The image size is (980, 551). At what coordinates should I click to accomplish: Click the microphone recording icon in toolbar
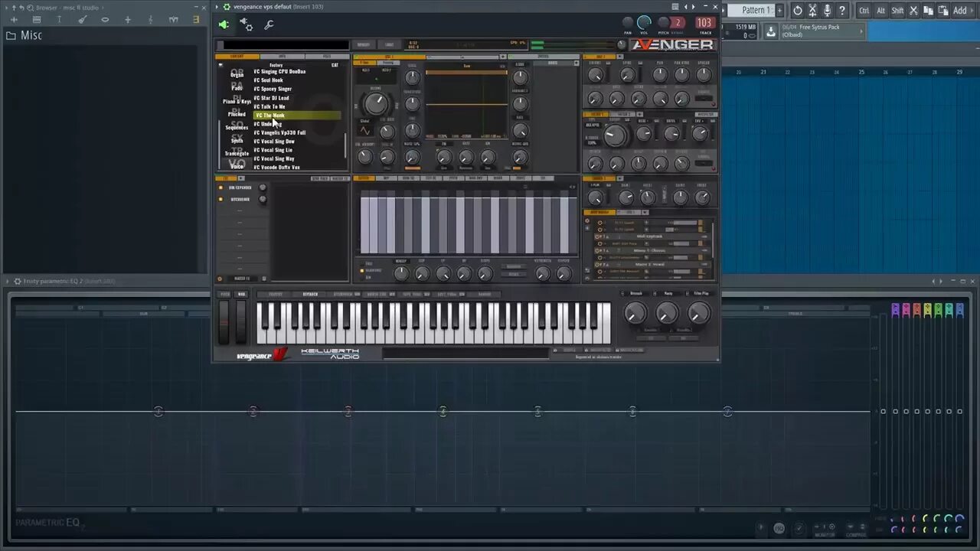click(x=827, y=10)
